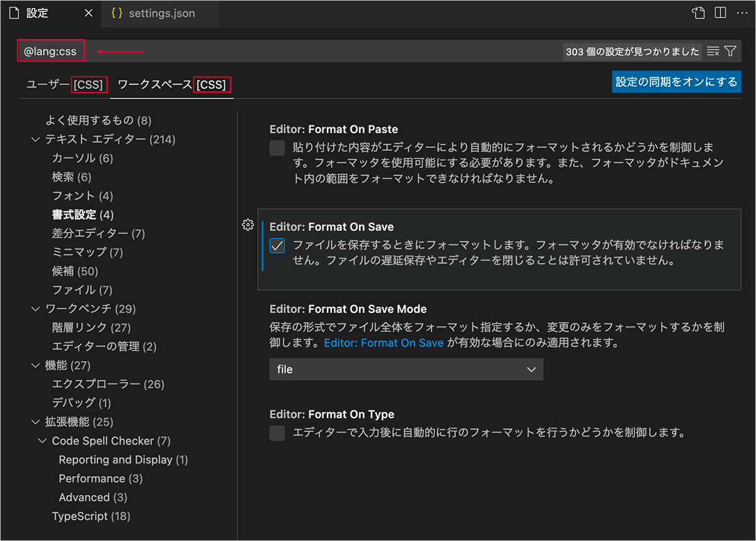
Task: Select TypeScript in the settings tree
Action: (91, 516)
